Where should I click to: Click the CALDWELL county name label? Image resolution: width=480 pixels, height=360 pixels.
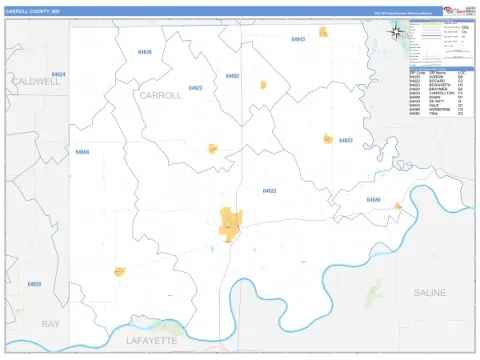click(36, 81)
